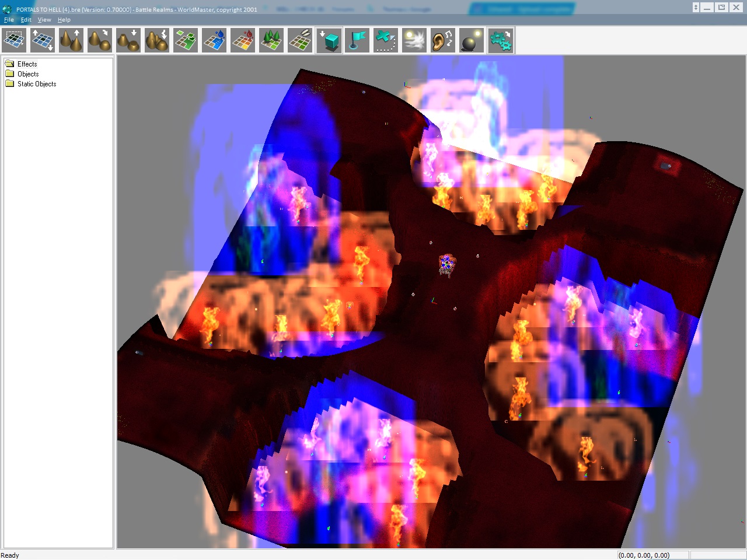The height and width of the screenshot is (560, 747).
Task: Activate the place object cube tool
Action: pos(329,41)
